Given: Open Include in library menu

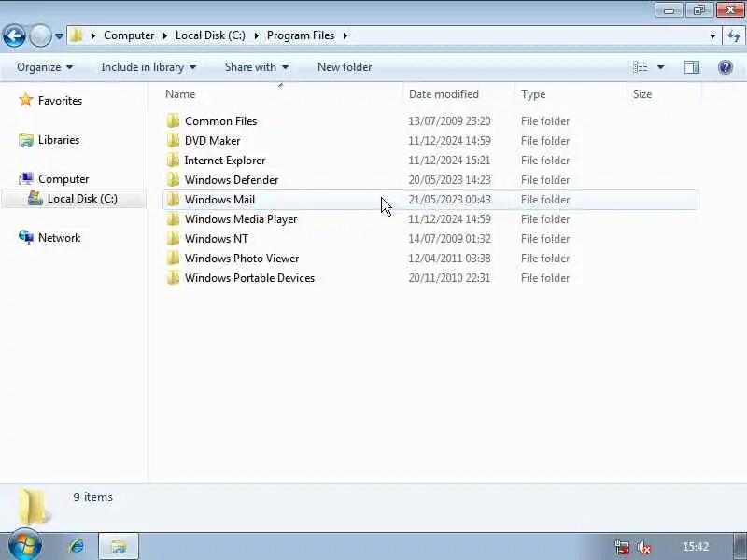Looking at the screenshot, I should point(148,67).
